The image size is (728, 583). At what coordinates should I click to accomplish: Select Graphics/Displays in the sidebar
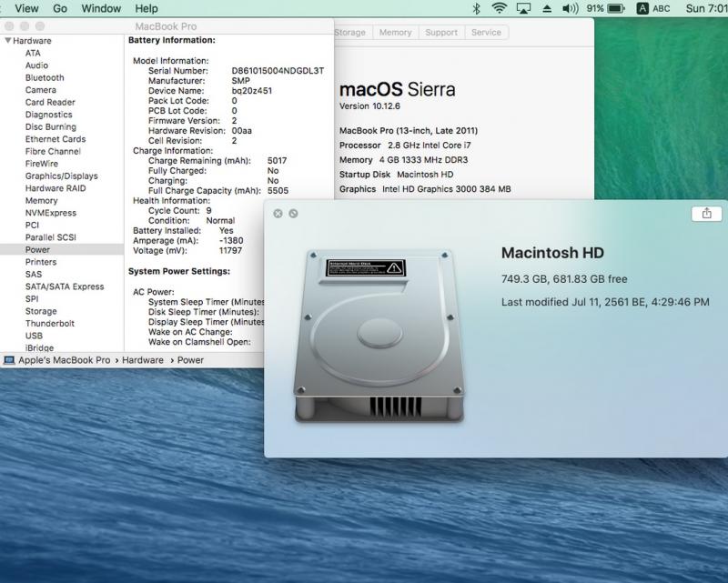(x=61, y=176)
